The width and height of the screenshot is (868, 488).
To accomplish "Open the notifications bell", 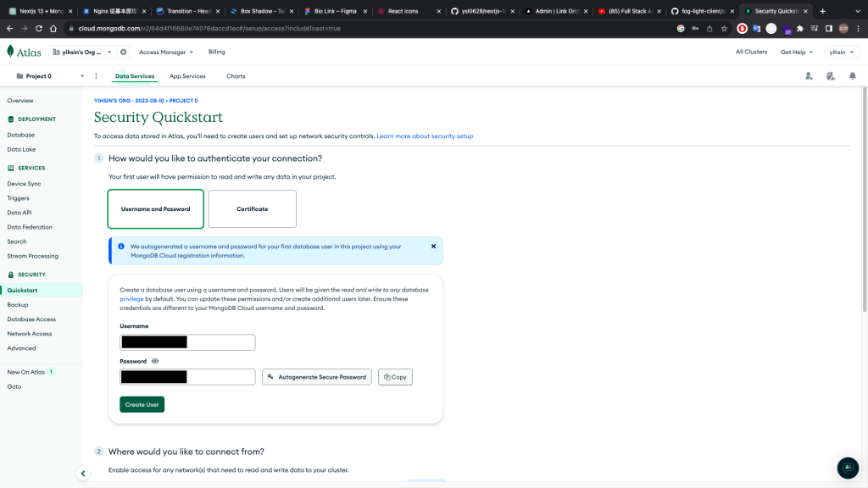I will (853, 76).
